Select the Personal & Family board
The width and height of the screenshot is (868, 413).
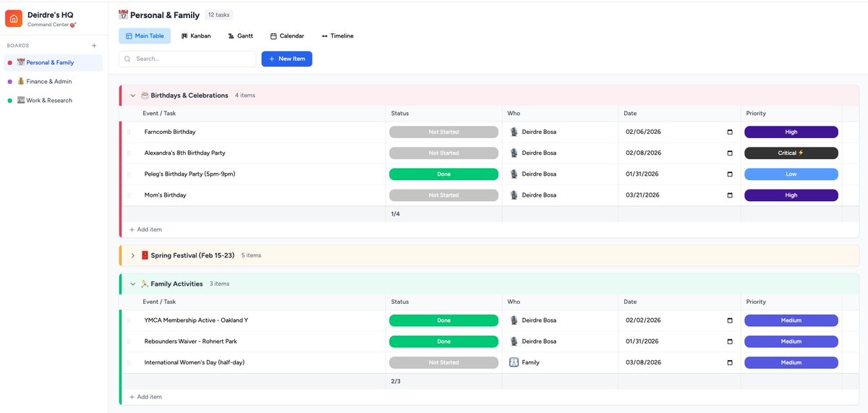tap(52, 63)
